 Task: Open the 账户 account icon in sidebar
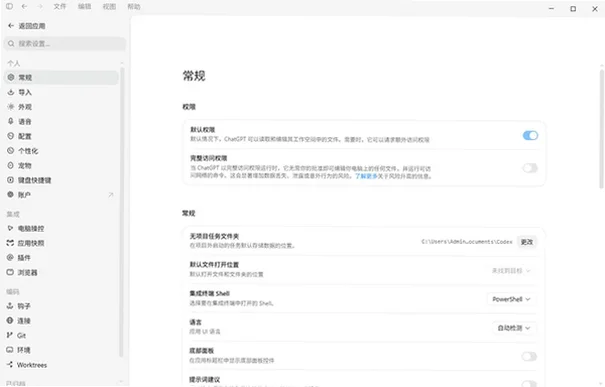(11, 194)
